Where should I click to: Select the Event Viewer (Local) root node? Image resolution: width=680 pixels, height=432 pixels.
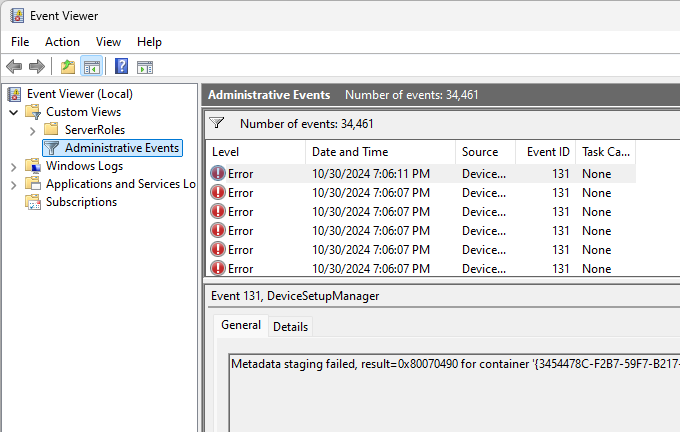[x=79, y=94]
